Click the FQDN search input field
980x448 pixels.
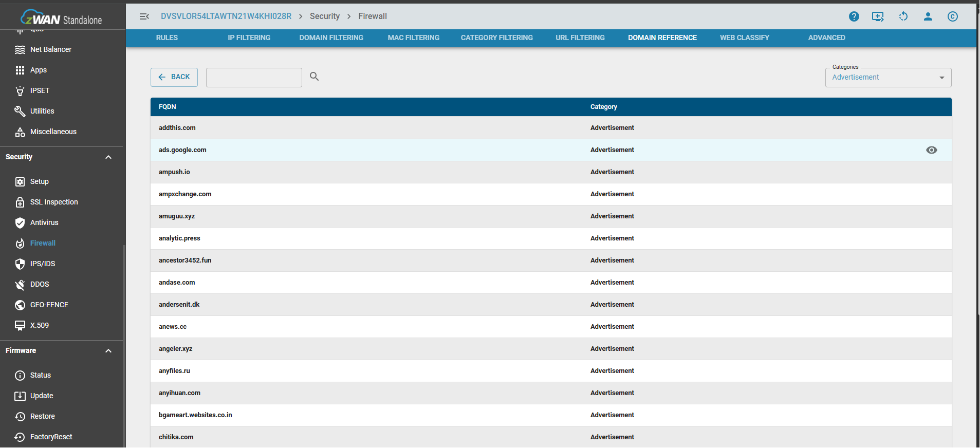[254, 78]
